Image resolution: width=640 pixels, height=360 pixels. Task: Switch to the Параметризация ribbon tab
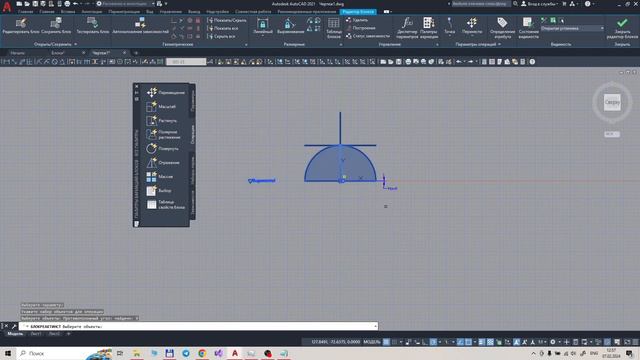point(124,12)
